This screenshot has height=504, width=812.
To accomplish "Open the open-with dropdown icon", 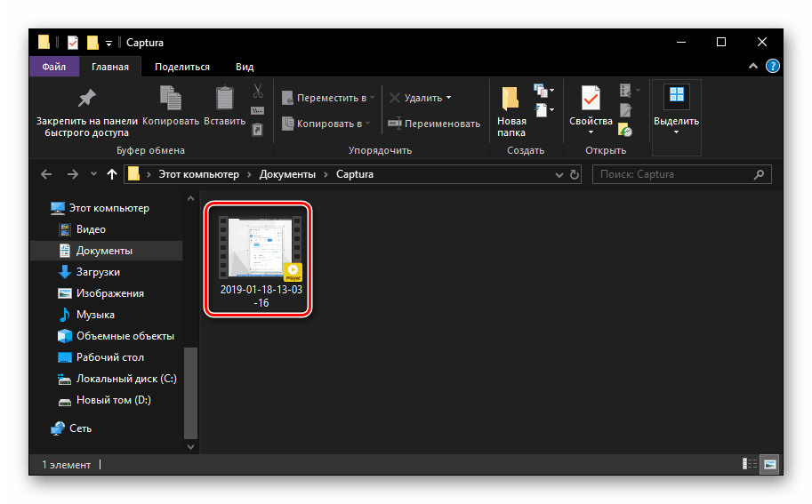I will 629,91.
